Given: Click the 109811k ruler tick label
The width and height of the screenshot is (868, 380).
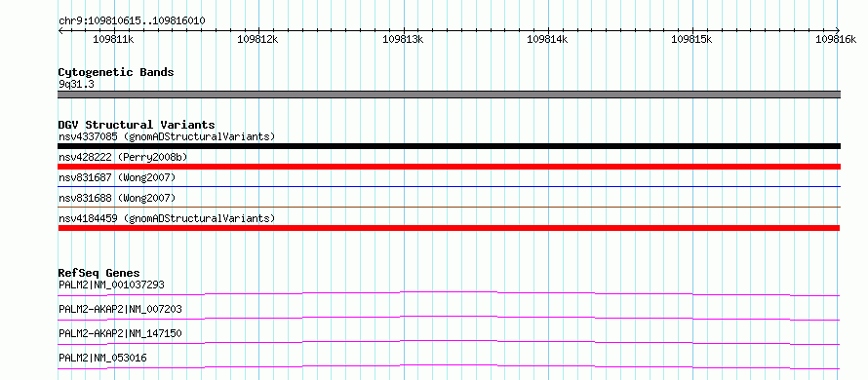Looking at the screenshot, I should [113, 39].
